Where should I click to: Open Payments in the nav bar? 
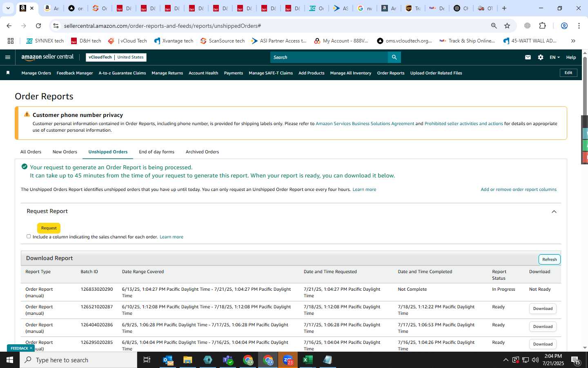point(234,73)
